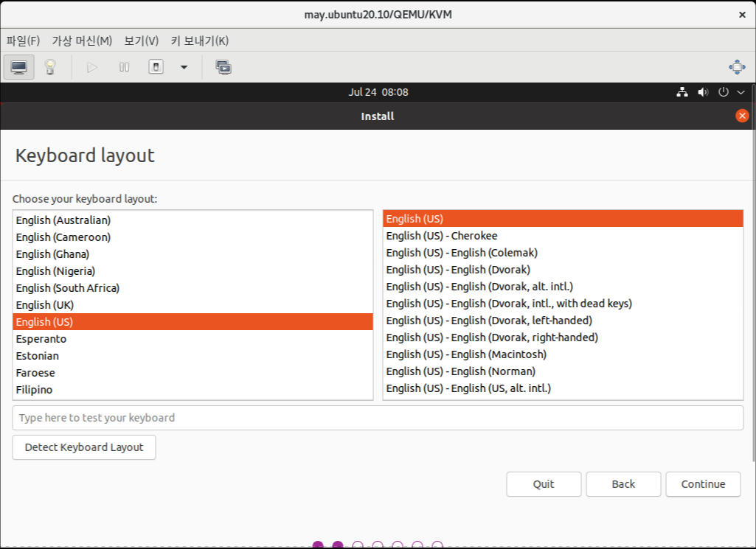This screenshot has height=549, width=756.
Task: Select English (Dvorak, right-handed) variant
Action: (563, 337)
